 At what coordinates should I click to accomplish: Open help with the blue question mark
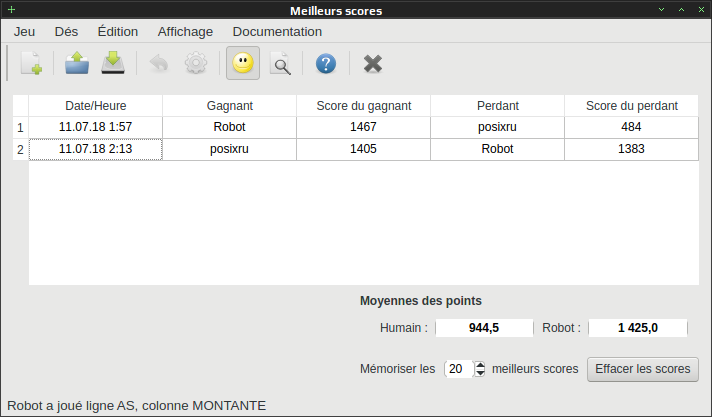[326, 64]
